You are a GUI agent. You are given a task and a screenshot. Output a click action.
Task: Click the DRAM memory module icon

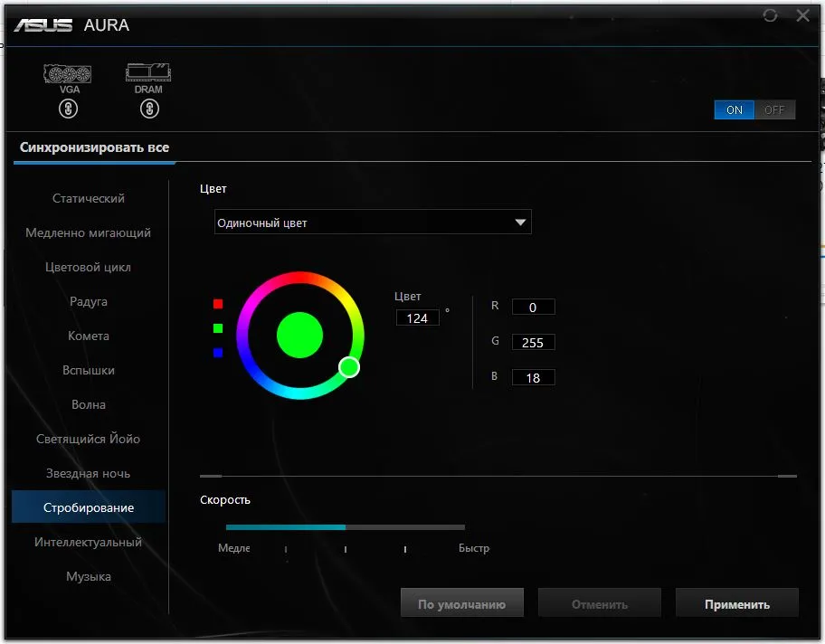(148, 73)
